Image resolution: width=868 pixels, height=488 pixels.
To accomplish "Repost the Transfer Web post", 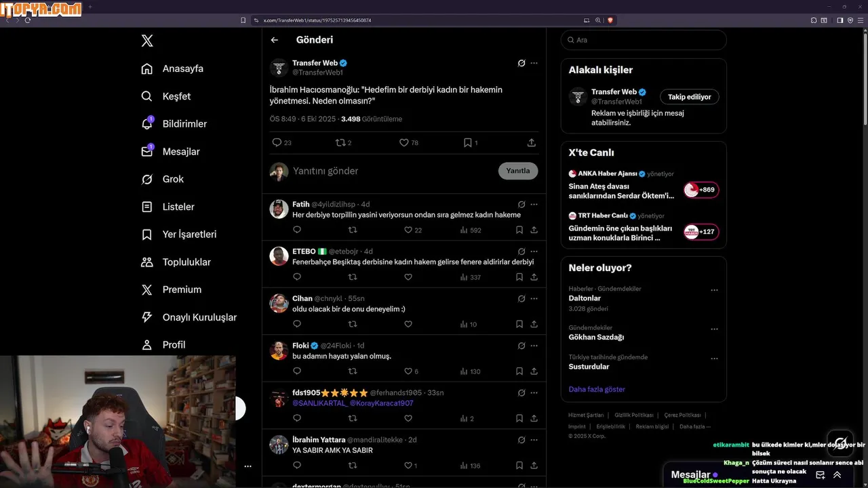I will 340,142.
